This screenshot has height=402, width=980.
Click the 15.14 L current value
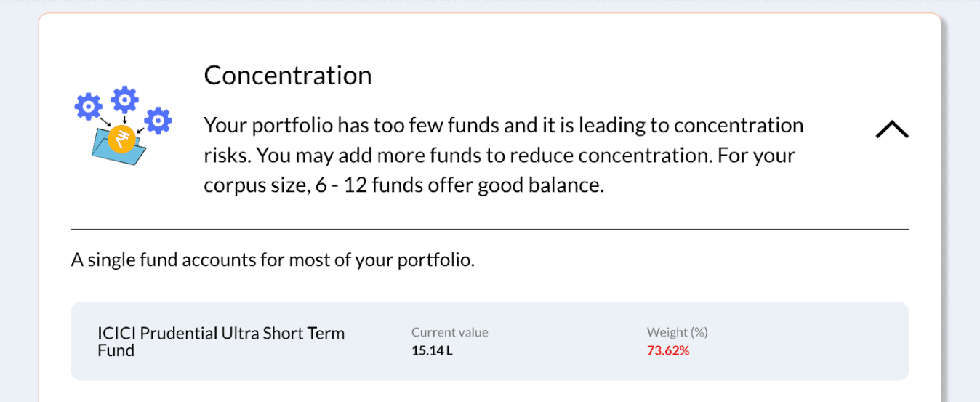point(432,350)
